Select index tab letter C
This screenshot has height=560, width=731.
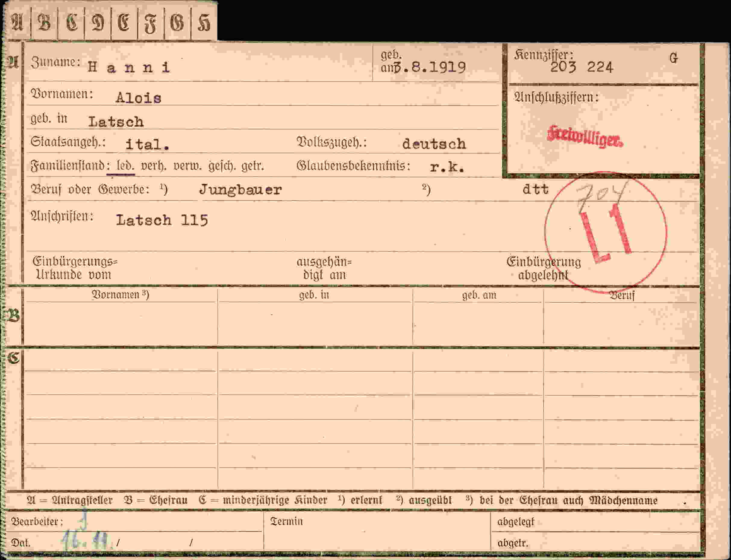(x=71, y=23)
